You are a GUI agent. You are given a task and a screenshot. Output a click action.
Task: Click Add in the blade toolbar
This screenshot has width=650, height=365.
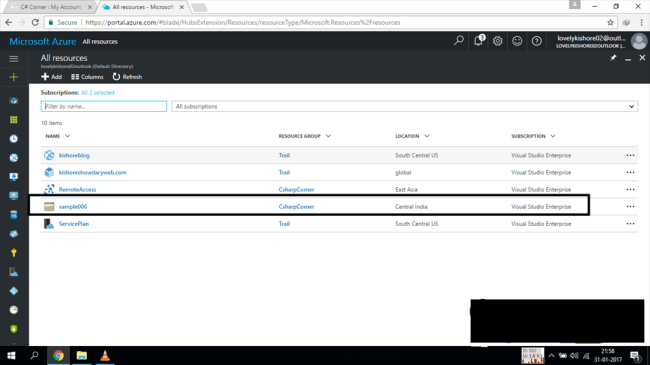(51, 77)
